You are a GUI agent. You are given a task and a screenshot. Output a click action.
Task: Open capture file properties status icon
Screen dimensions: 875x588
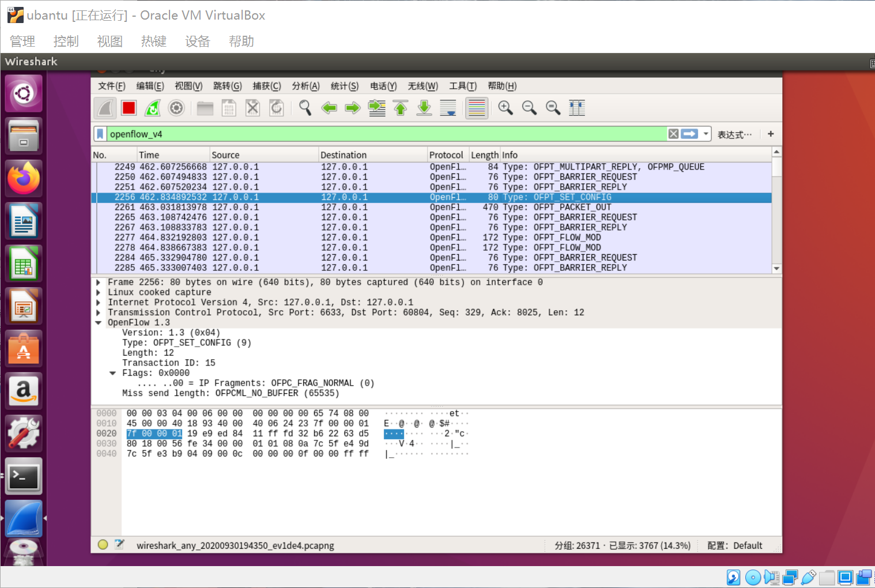pos(119,545)
